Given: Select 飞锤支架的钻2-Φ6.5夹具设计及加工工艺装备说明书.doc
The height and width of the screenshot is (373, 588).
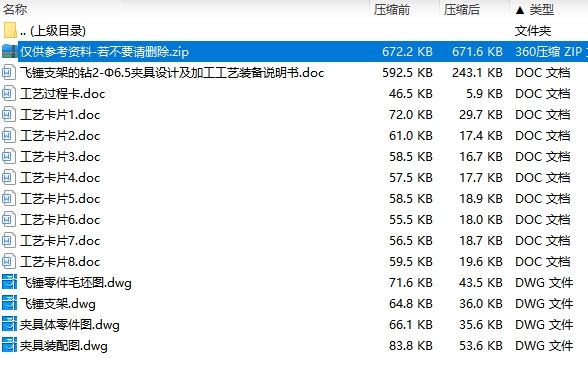Looking at the screenshot, I should click(172, 72).
